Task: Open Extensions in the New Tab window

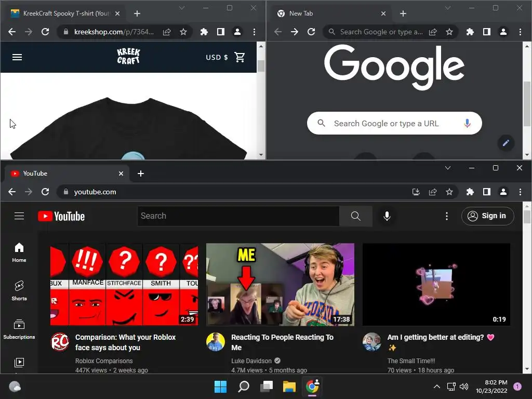Action: 470,32
